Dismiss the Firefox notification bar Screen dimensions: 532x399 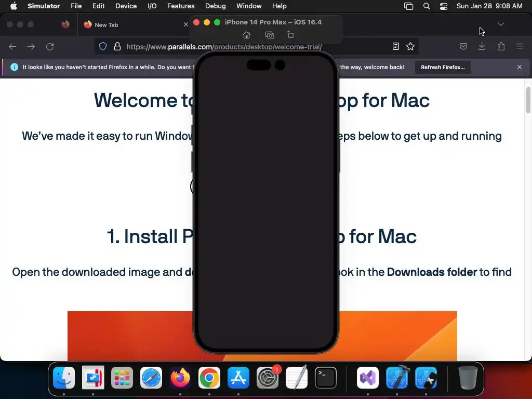tap(520, 67)
